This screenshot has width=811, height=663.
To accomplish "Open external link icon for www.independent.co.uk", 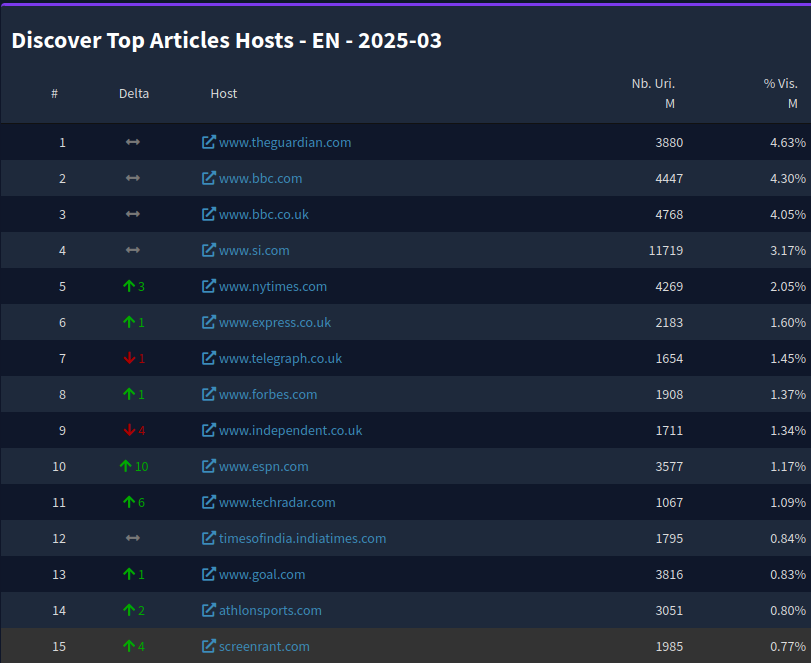I will pos(208,430).
